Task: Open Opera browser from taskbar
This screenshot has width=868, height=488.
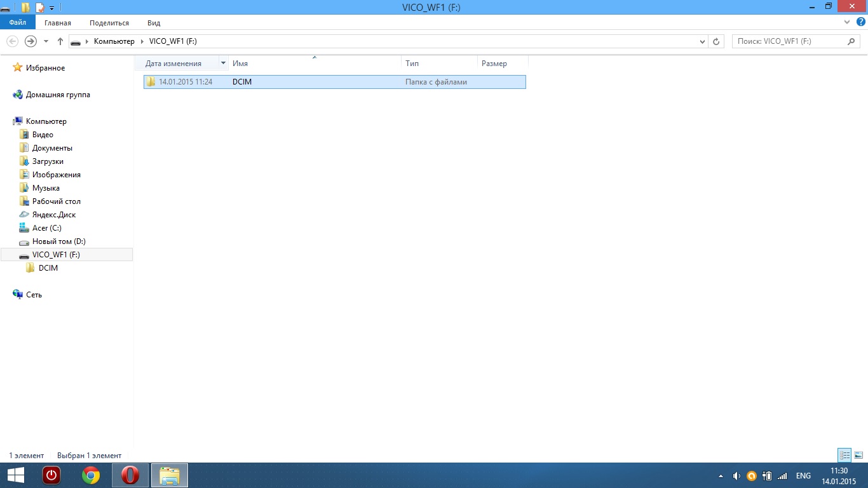Action: 130,475
